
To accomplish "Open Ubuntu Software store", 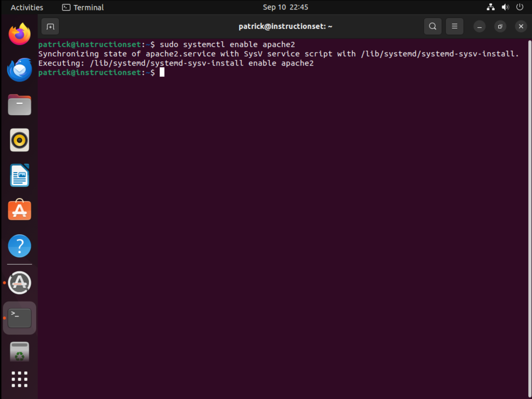I will point(19,210).
